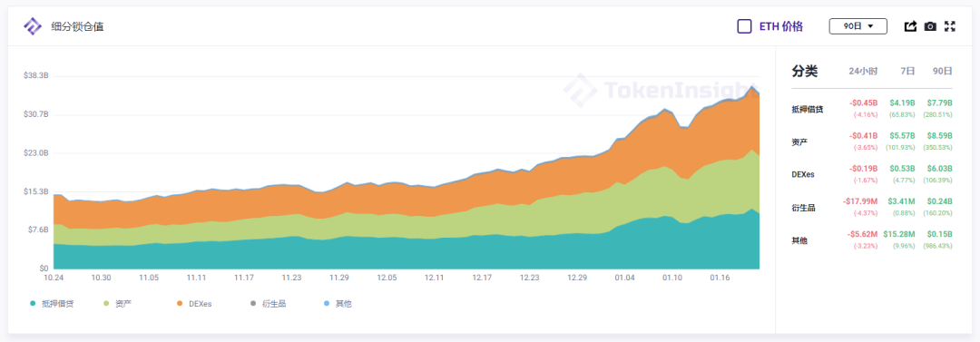Take chart snapshot with camera icon
980x342 pixels.
(x=931, y=26)
